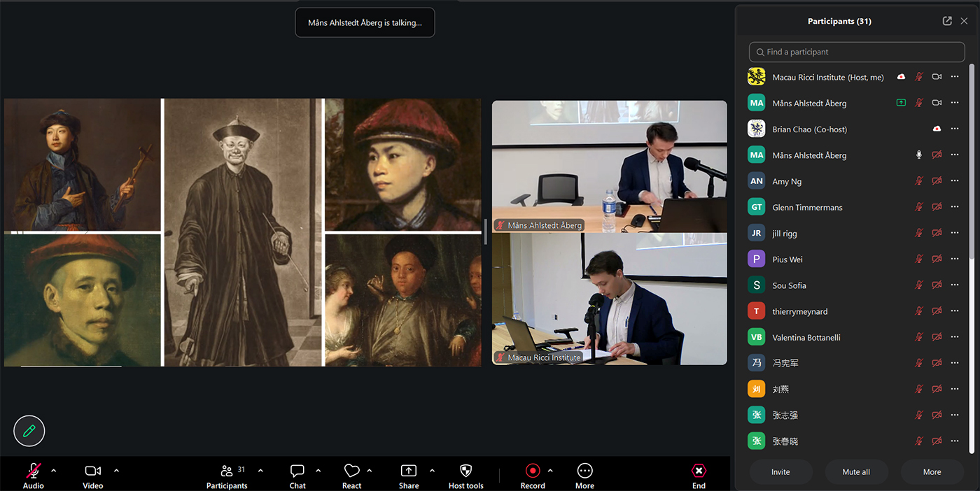Click Invite button
This screenshot has height=491, width=980.
click(780, 472)
